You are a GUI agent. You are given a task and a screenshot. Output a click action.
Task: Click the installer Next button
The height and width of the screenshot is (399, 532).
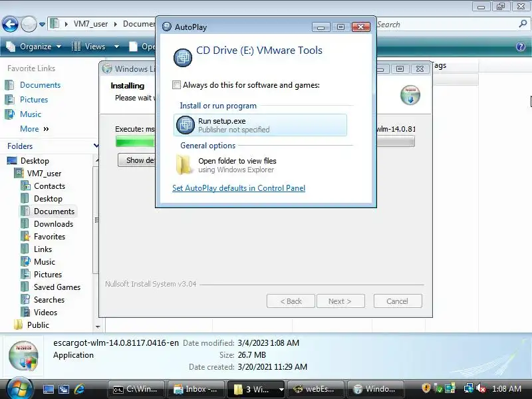pos(340,301)
